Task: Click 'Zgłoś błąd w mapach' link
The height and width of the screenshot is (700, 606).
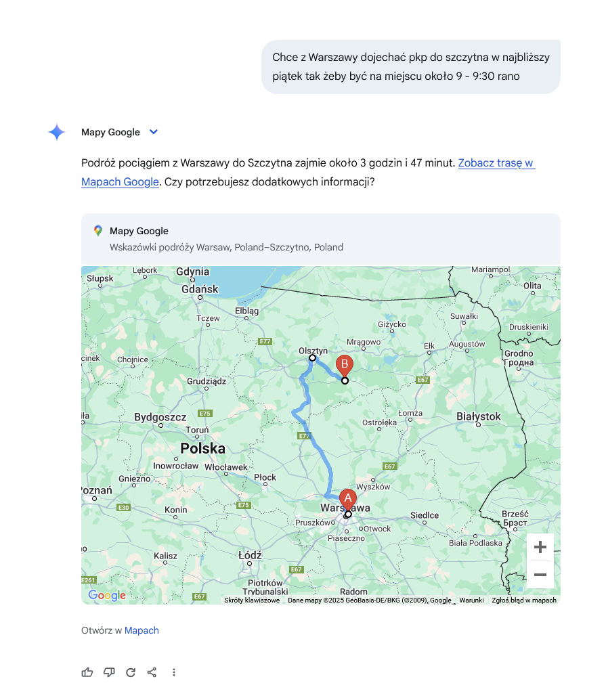Action: pos(524,600)
